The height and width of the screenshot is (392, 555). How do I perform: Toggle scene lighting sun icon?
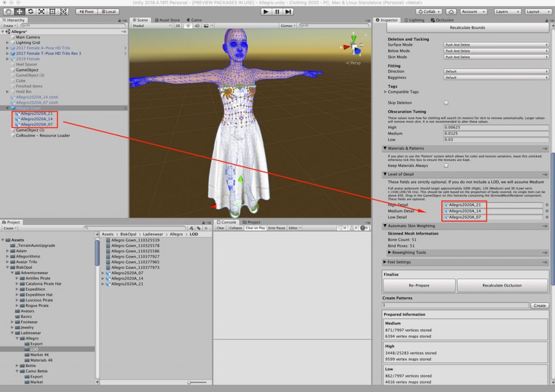click(x=188, y=26)
